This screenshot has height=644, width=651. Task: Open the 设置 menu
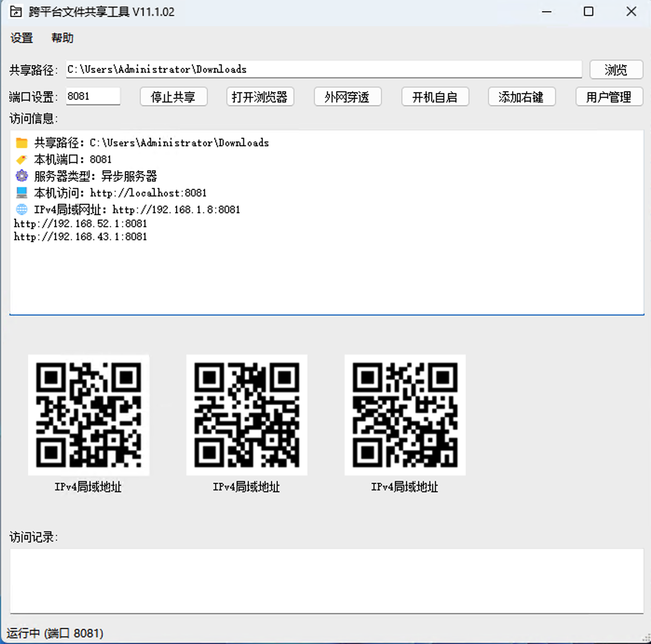21,38
